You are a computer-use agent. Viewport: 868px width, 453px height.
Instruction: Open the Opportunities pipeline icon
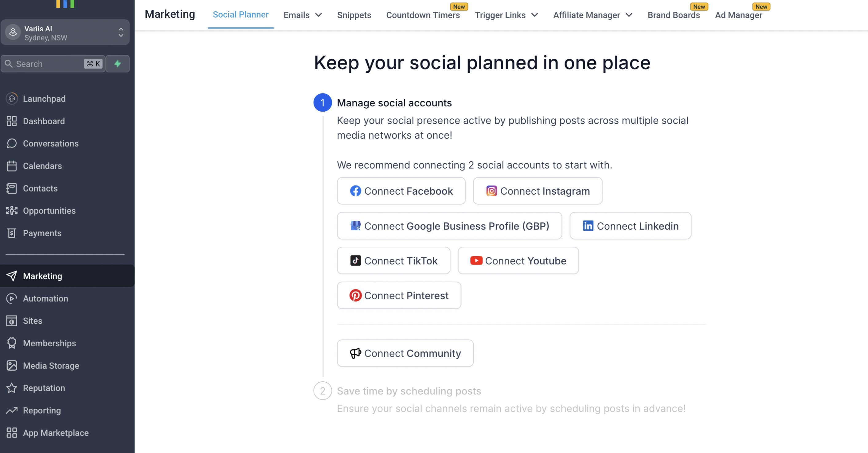12,210
